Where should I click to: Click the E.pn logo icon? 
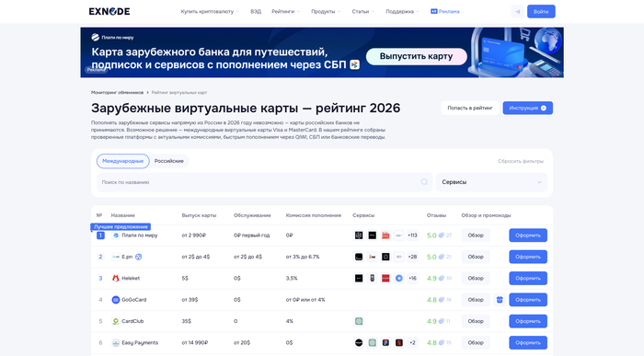point(116,257)
